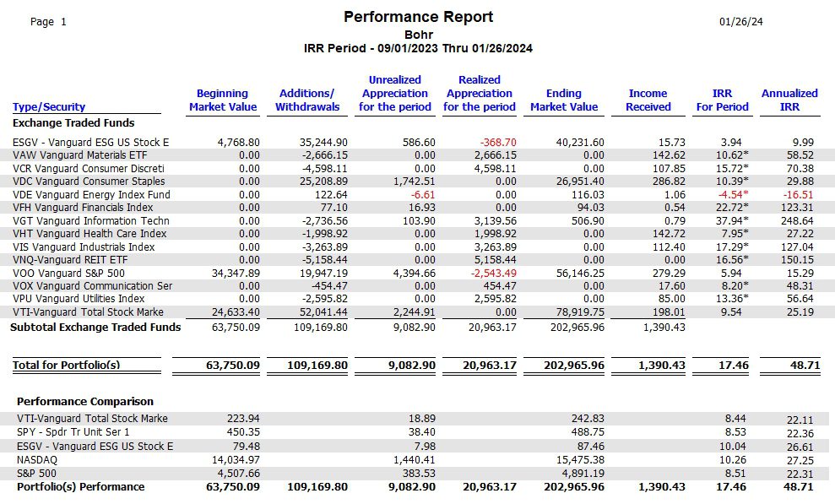Click the Unrealized Appreciation column header
The height and width of the screenshot is (504, 835).
[394, 93]
